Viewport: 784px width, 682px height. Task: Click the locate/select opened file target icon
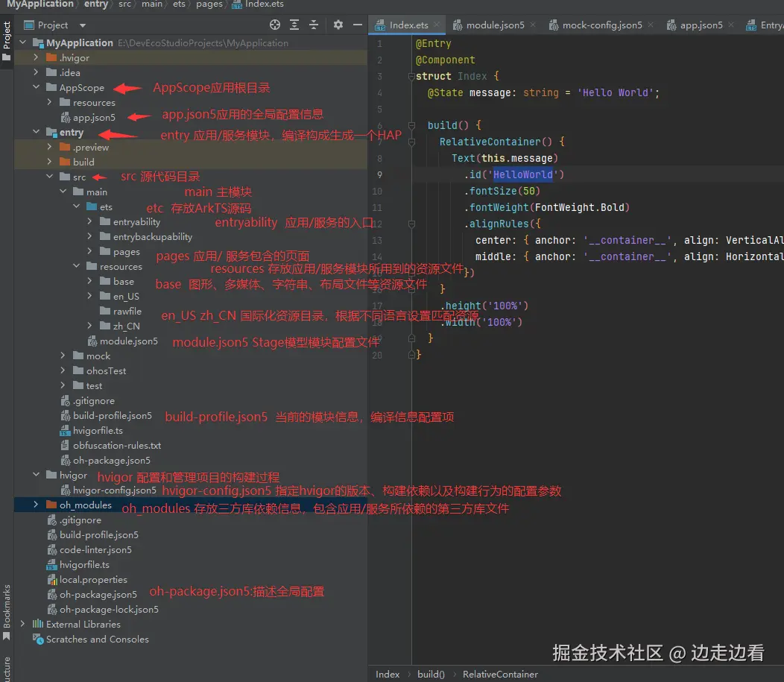point(275,25)
